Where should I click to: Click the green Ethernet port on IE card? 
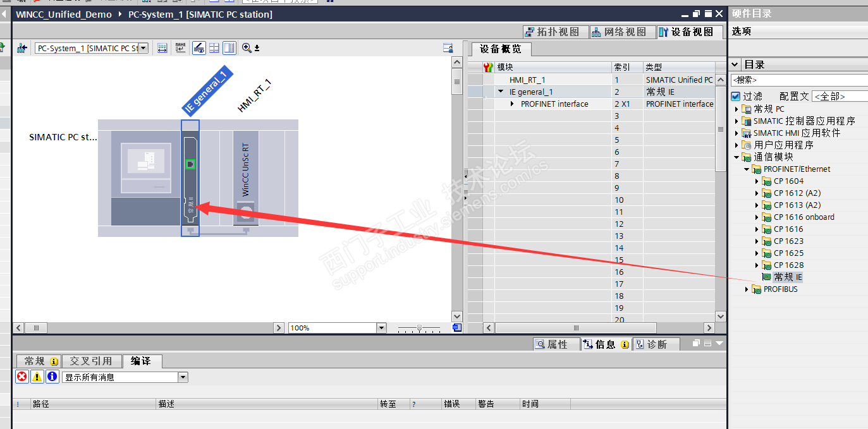tap(190, 164)
